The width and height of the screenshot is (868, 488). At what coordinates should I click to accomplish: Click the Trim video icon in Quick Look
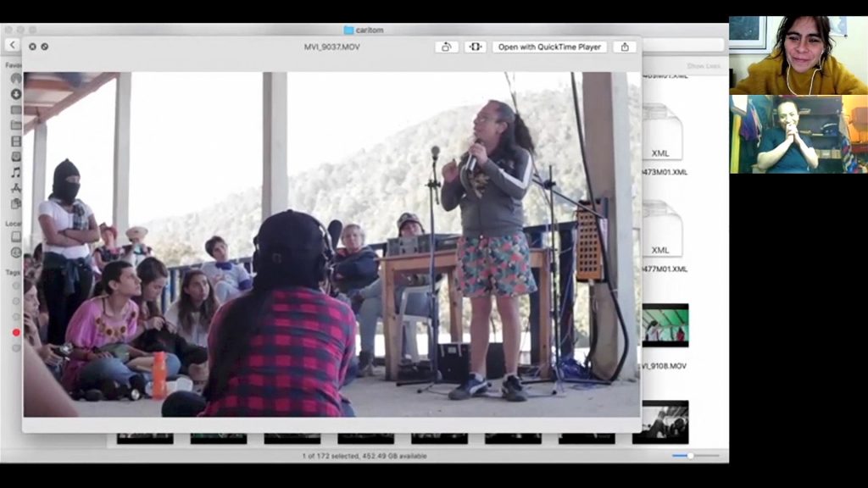click(x=475, y=47)
